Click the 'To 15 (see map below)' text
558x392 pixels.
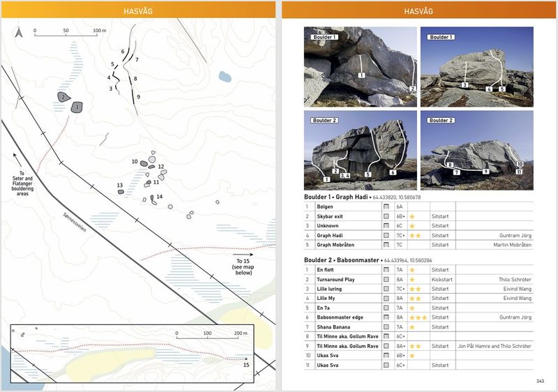[243, 266]
